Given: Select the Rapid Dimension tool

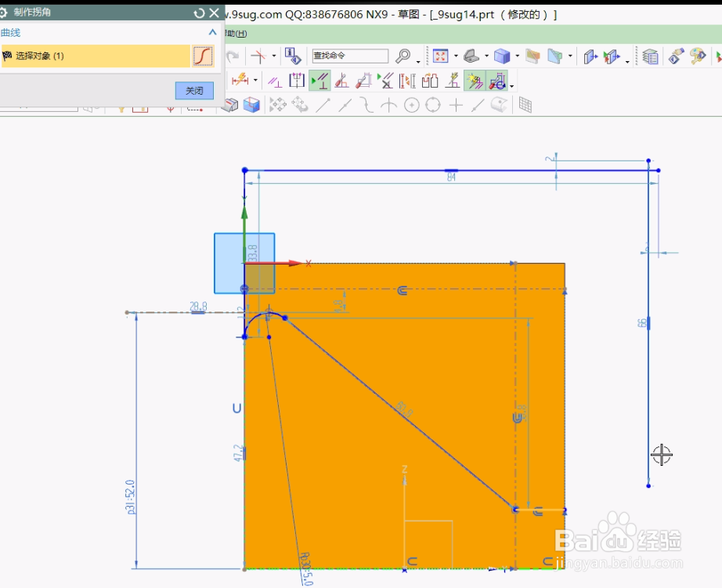Looking at the screenshot, I should point(240,80).
